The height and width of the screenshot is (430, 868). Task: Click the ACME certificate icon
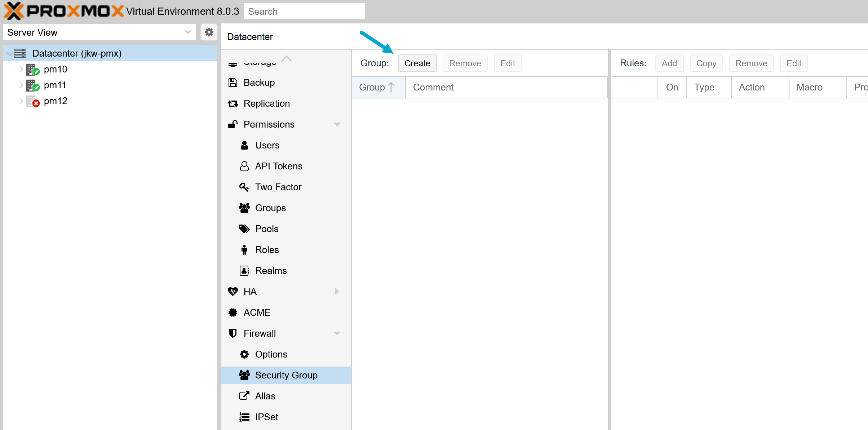233,312
